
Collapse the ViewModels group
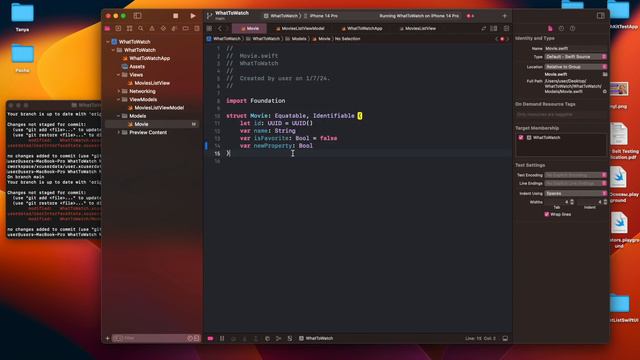tap(119, 100)
